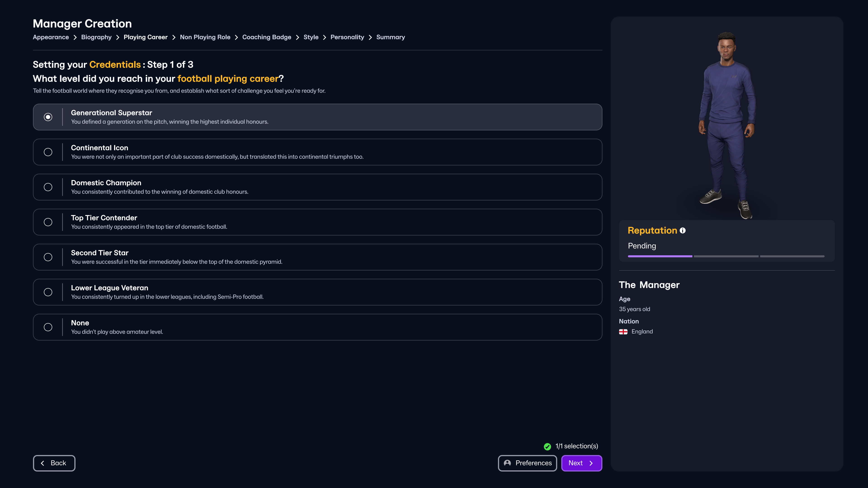The image size is (868, 488).
Task: Click the chevron before Summary breadcrumb
Action: [370, 37]
